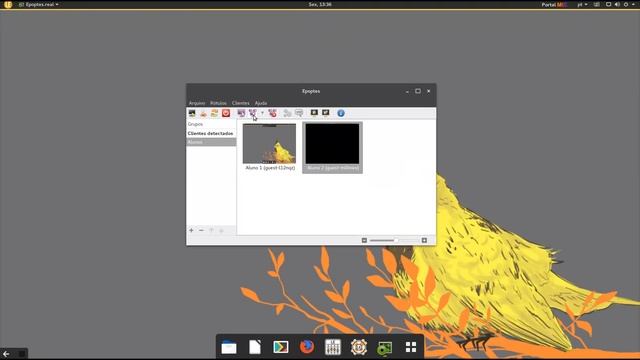Click the volume icon in top bar
Screen dimensions: 640x360
[x=617, y=4]
